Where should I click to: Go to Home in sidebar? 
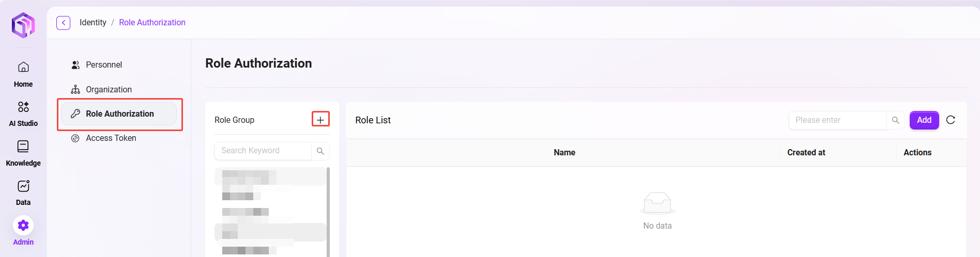[23, 74]
